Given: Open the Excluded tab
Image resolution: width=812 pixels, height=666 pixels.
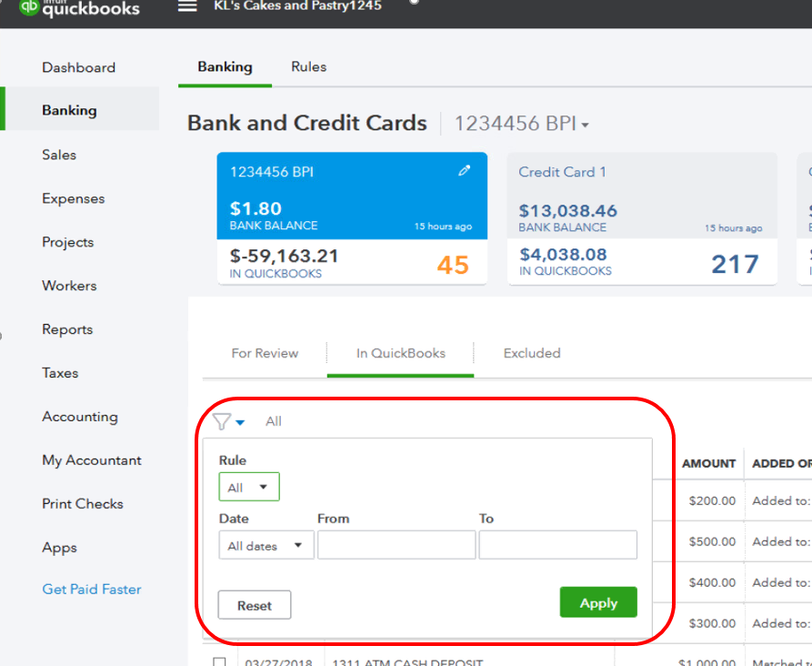Looking at the screenshot, I should pos(532,353).
